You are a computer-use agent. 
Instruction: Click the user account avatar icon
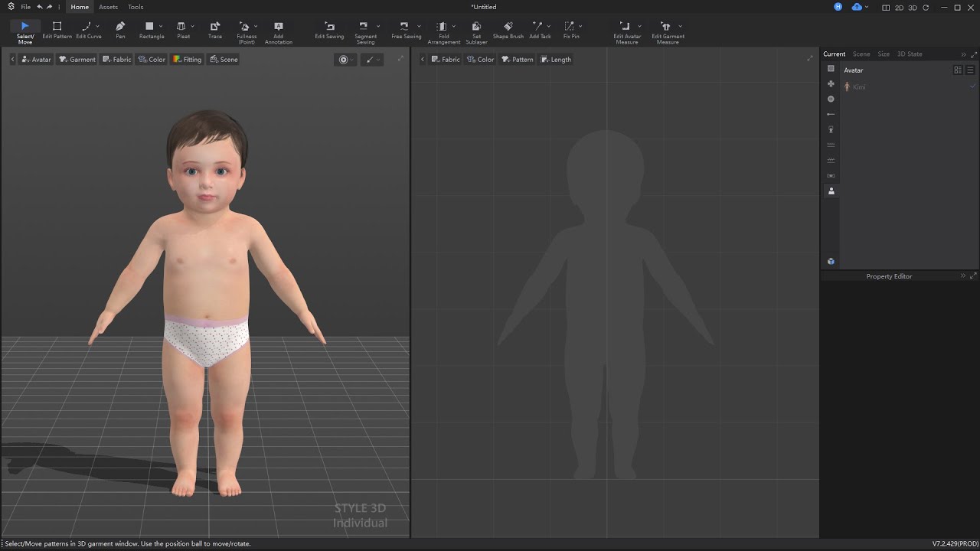838,7
